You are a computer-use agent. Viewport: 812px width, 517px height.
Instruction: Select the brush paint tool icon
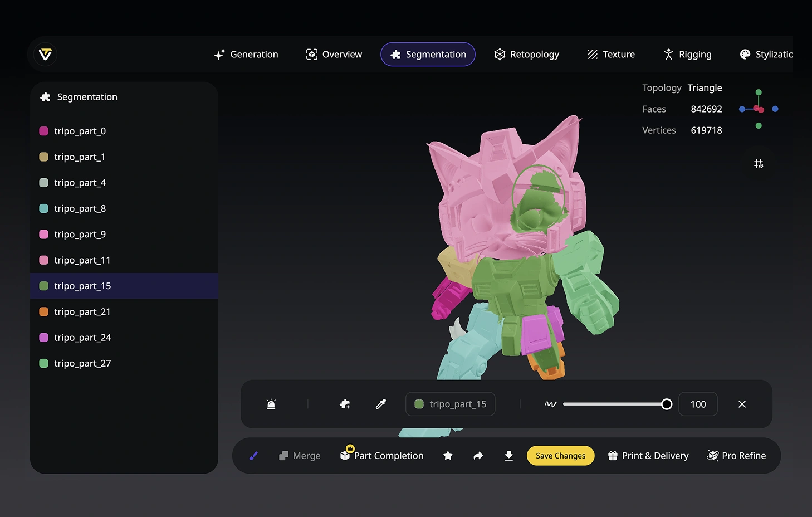pyautogui.click(x=253, y=456)
